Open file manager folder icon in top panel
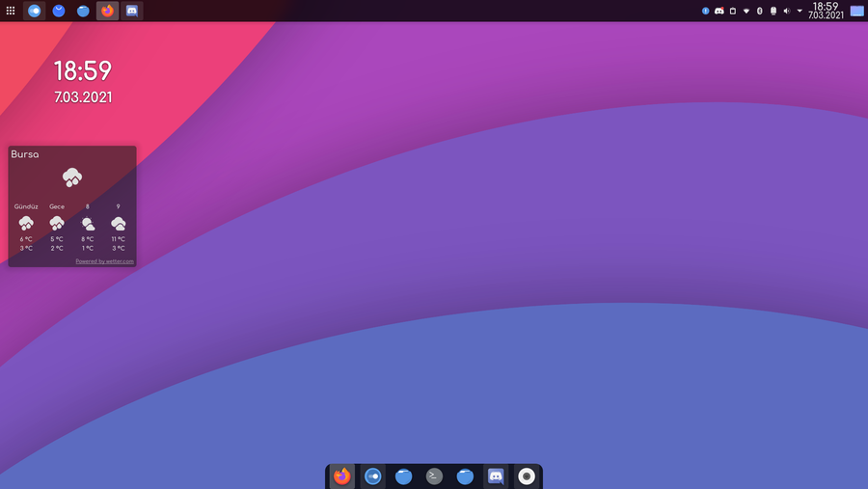The width and height of the screenshot is (868, 489). tap(83, 11)
